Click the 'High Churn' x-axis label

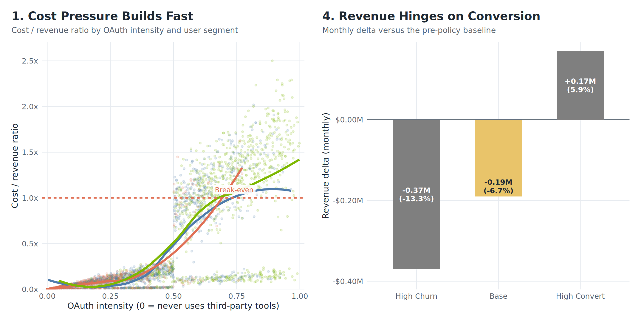(416, 296)
